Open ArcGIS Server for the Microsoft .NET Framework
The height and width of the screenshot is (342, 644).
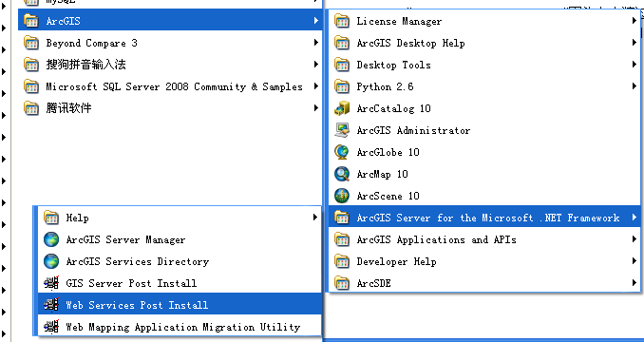pos(484,218)
